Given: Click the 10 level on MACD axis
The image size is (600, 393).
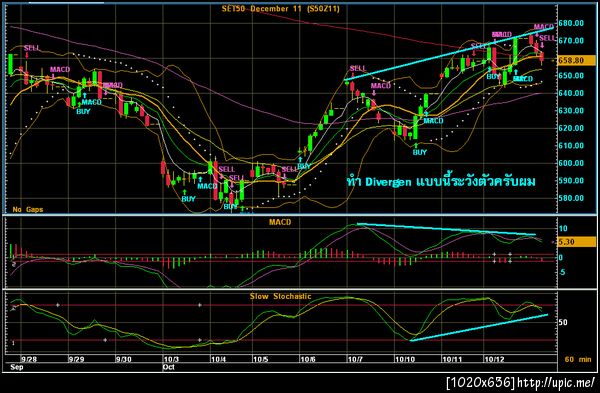Looking at the screenshot, I should point(563,228).
